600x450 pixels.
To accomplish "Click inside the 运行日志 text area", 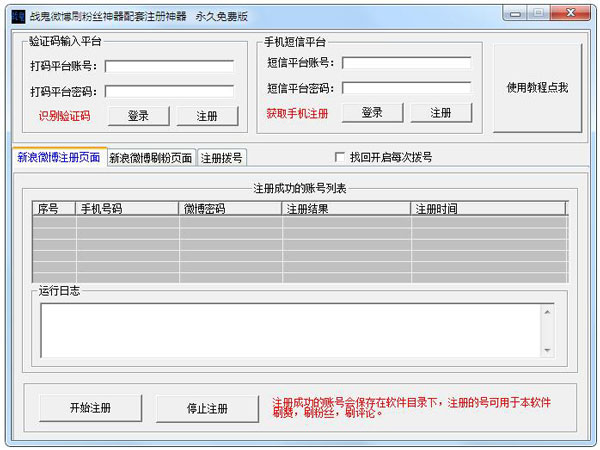I will (291, 331).
